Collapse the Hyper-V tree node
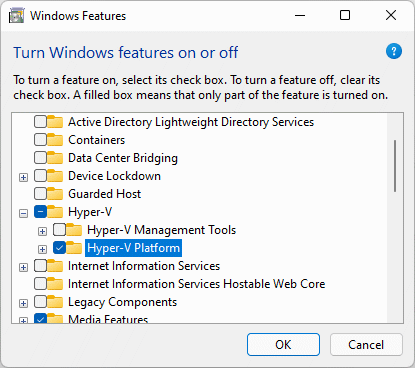The image size is (415, 368). point(23,213)
